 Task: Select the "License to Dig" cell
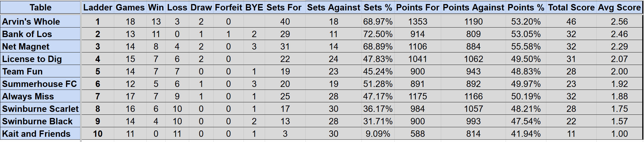32,59
